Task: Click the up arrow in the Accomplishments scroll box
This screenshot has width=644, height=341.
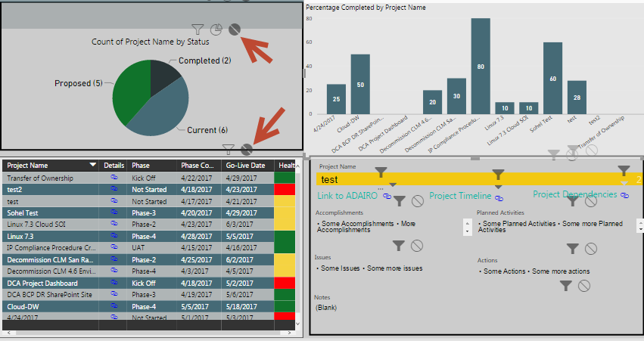Action: click(467, 224)
